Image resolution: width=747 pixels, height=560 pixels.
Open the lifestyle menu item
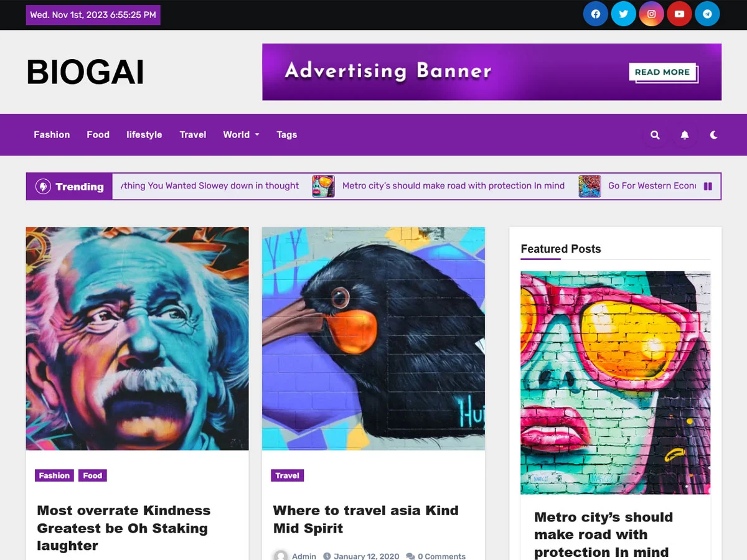pyautogui.click(x=144, y=134)
